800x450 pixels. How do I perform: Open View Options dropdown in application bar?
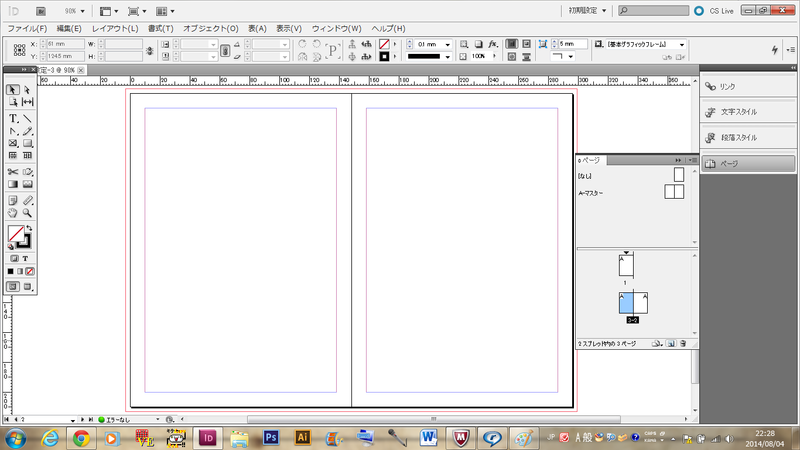click(109, 11)
